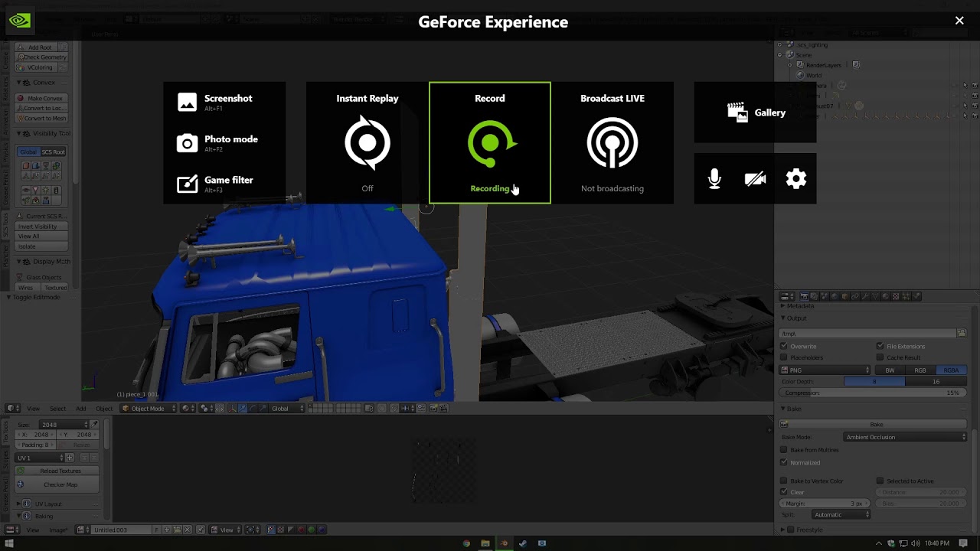Open the Render properties tab icon in Blender
This screenshot has height=551, width=980.
coord(804,296)
